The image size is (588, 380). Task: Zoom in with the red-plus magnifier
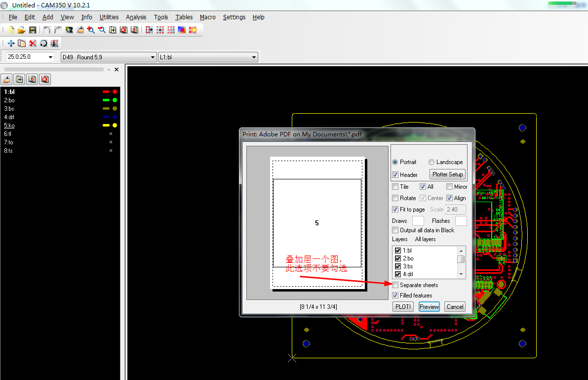[x=91, y=30]
